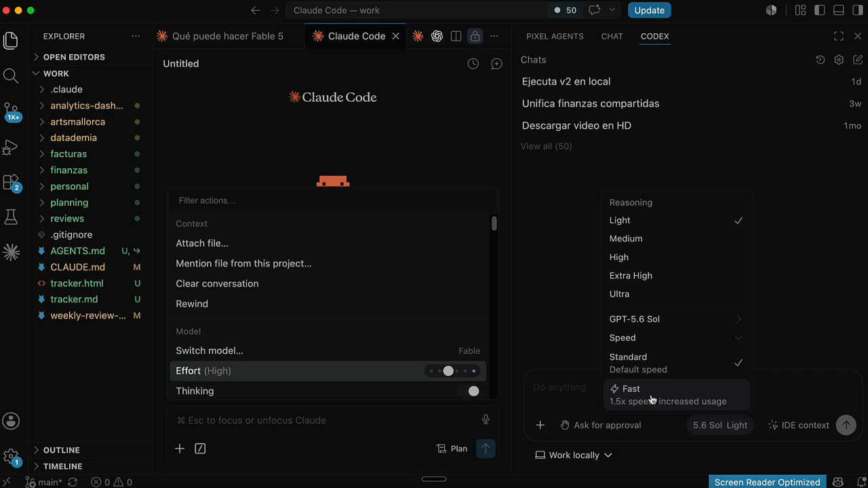Expand the .claude folder
Viewport: 868px width, 488px height.
[x=66, y=89]
